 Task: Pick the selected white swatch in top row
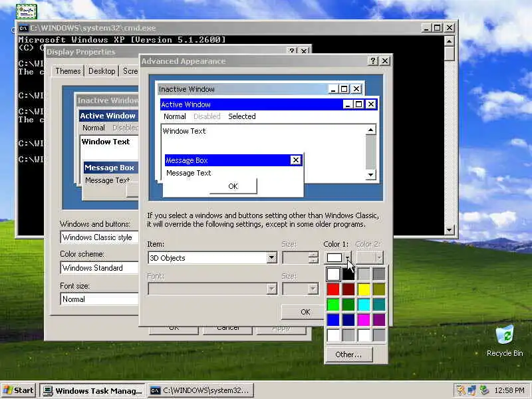(333, 274)
